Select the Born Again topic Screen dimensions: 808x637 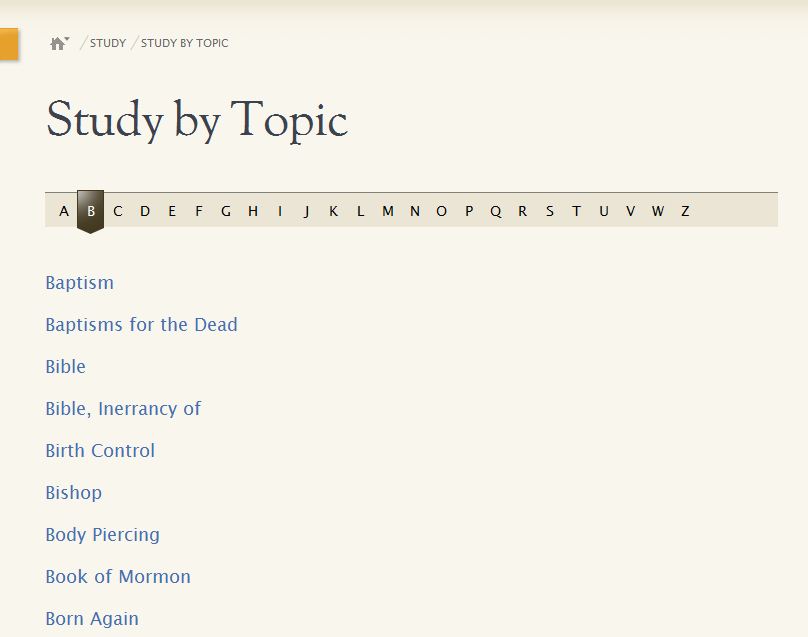tap(92, 619)
